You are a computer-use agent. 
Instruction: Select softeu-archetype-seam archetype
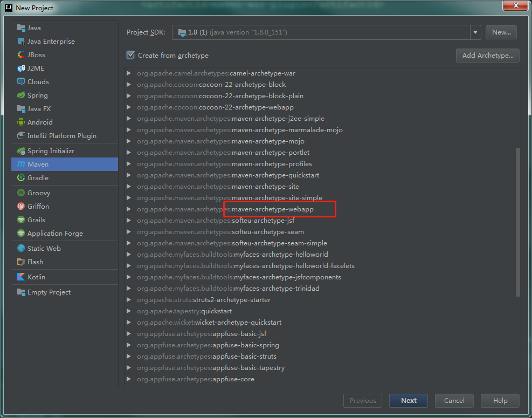220,232
